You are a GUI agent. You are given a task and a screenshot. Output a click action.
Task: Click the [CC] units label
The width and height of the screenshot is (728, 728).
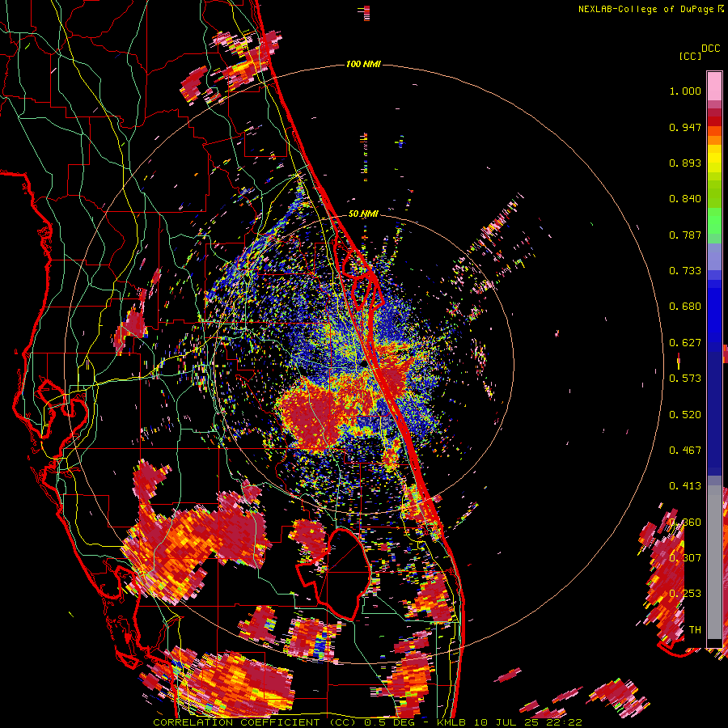point(690,56)
